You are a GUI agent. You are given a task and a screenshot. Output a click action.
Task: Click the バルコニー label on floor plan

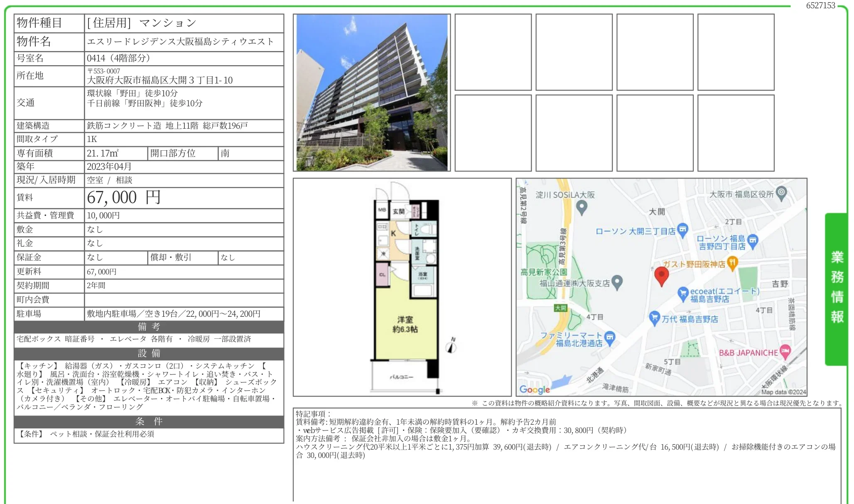point(402,377)
